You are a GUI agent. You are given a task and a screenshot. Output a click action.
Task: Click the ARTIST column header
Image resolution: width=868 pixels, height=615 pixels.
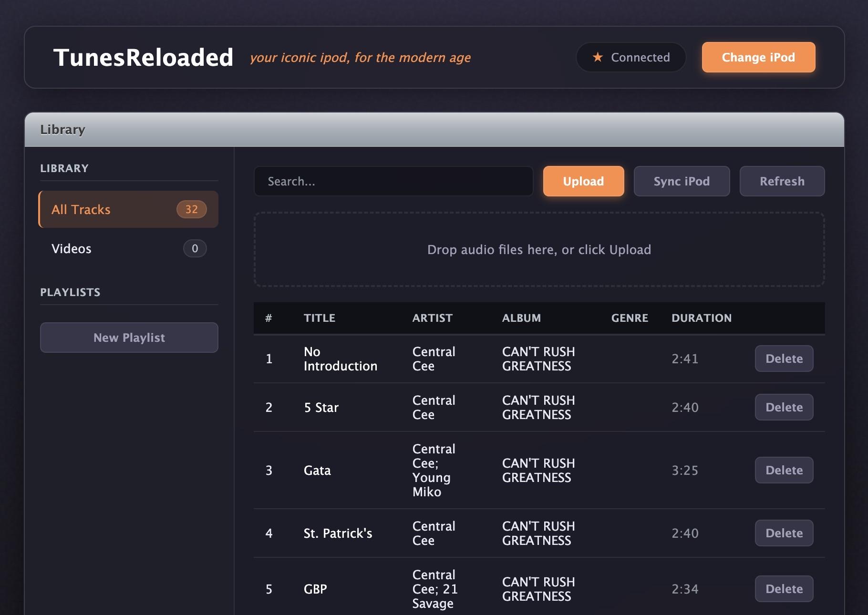(432, 318)
